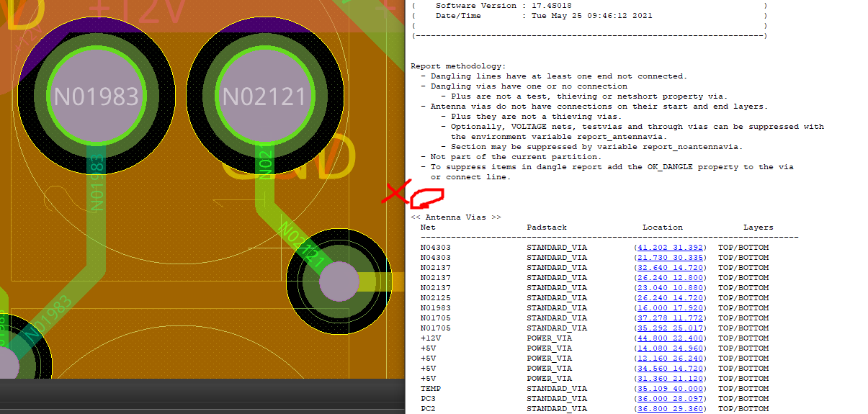
Task: Follow the 32.640 14.720 via location link
Action: click(x=671, y=267)
